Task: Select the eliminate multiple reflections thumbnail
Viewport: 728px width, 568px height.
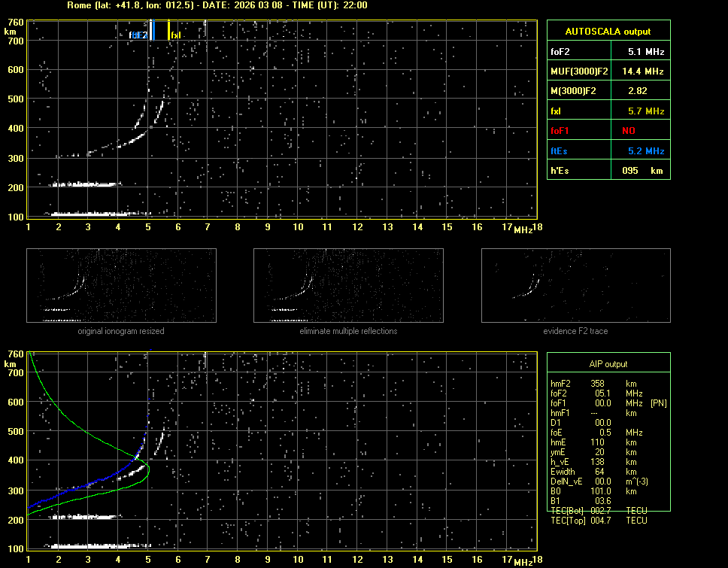Action: [x=348, y=286]
